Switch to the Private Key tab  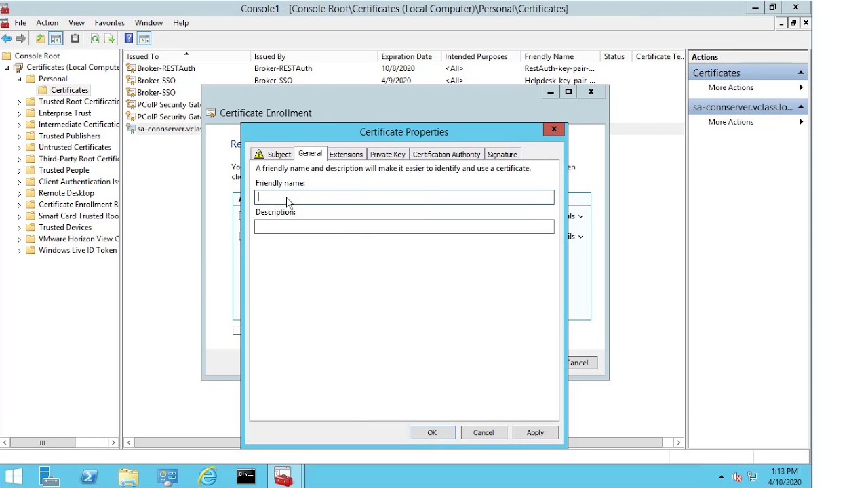387,155
